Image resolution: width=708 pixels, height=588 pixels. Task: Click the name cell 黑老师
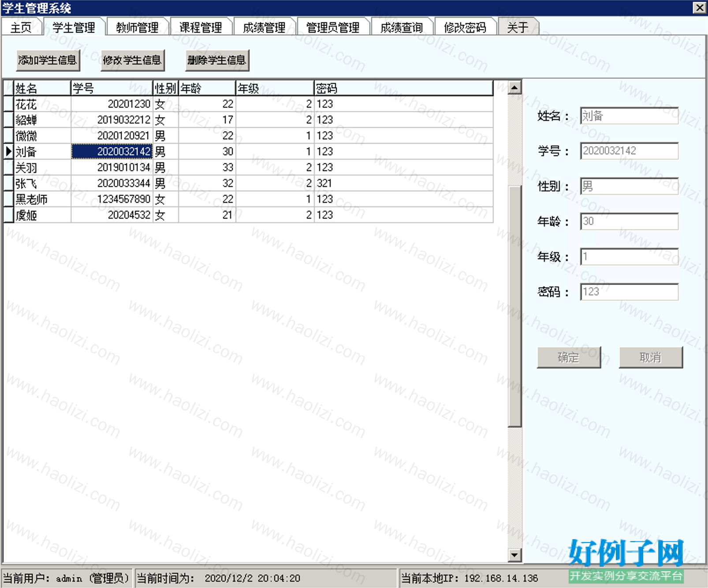tap(42, 199)
